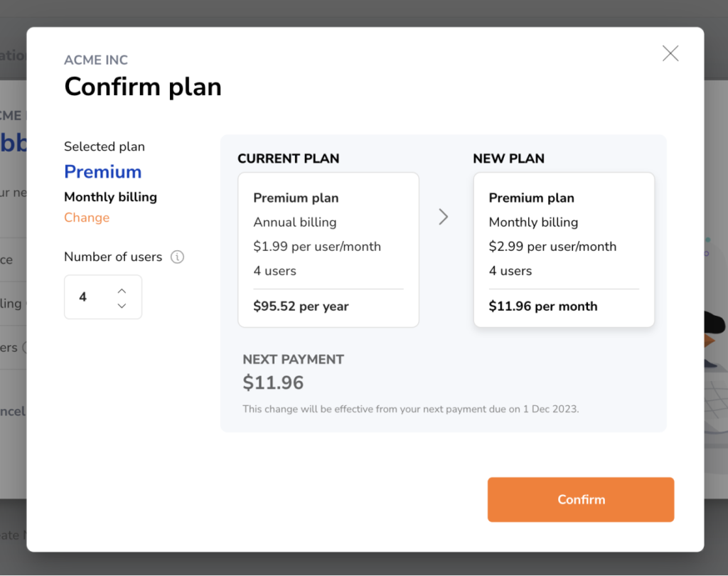Click the $11.96 per month total
This screenshot has height=576, width=728.
pyautogui.click(x=542, y=306)
